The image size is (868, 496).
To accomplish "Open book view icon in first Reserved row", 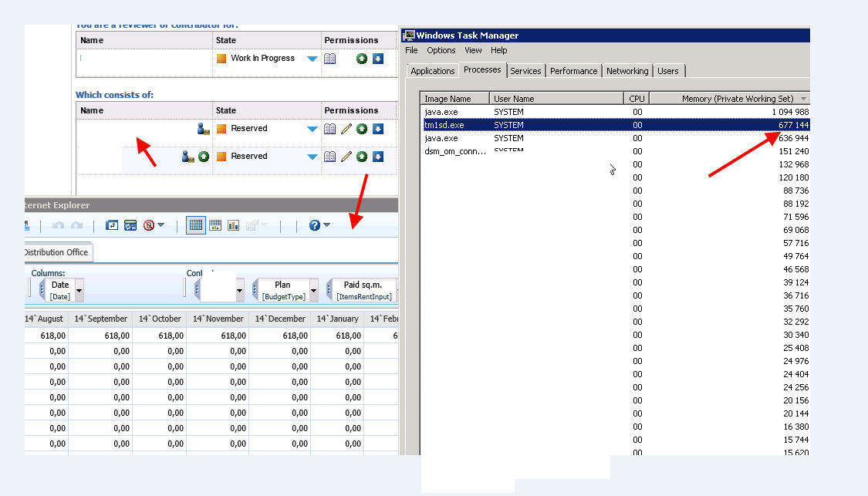I will point(330,129).
